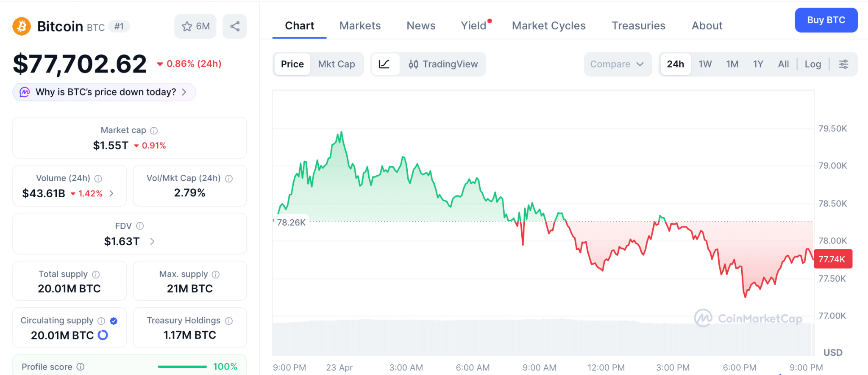Click the Buy BTC button

pyautogui.click(x=826, y=20)
